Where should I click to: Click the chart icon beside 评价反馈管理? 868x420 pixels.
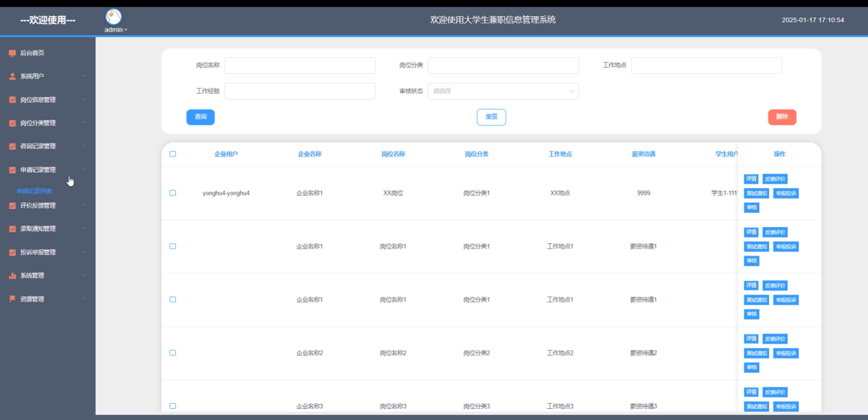click(12, 206)
